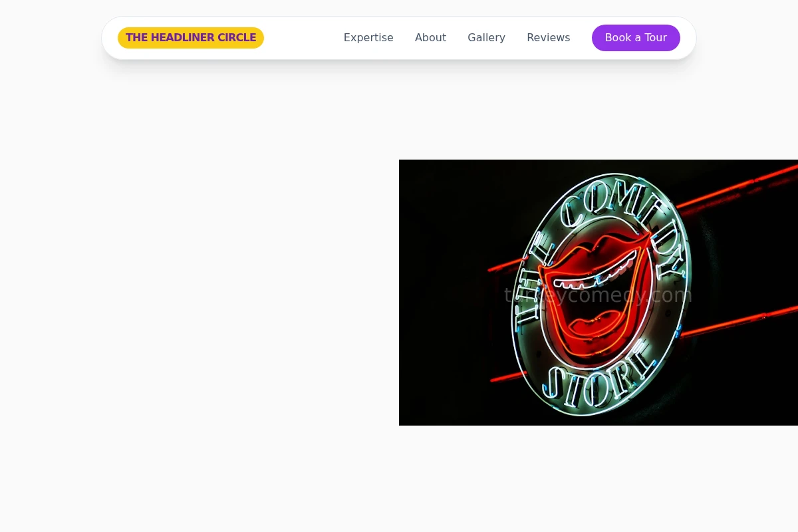Click the Comedy Store neon sign image
Image resolution: width=798 pixels, height=532 pixels.
click(598, 293)
